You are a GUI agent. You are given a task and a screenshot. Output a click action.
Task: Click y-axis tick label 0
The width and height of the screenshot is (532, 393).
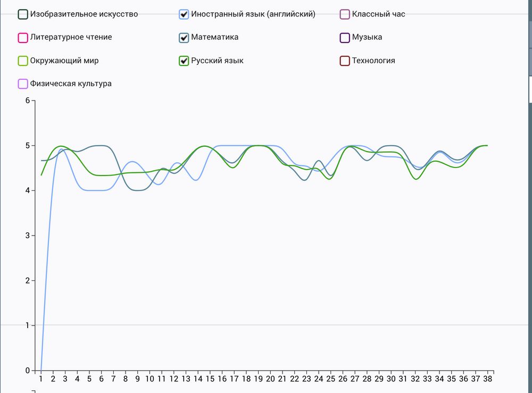(x=27, y=370)
